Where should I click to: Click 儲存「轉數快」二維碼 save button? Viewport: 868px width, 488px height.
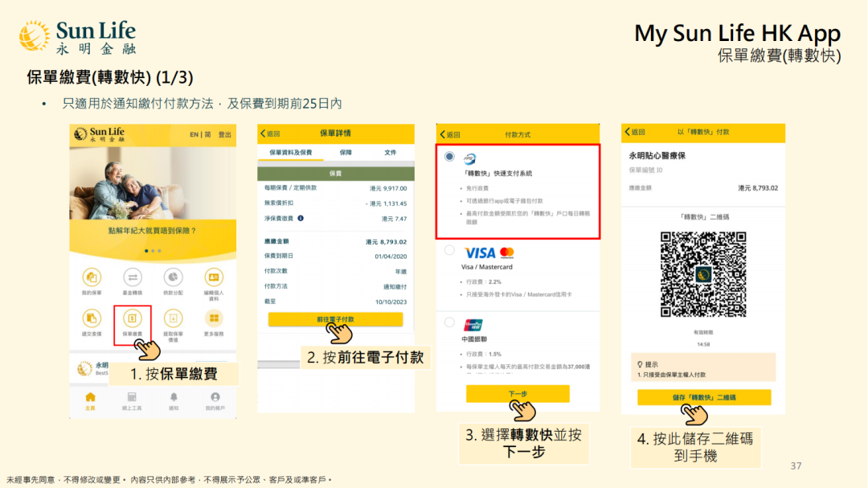(x=704, y=397)
